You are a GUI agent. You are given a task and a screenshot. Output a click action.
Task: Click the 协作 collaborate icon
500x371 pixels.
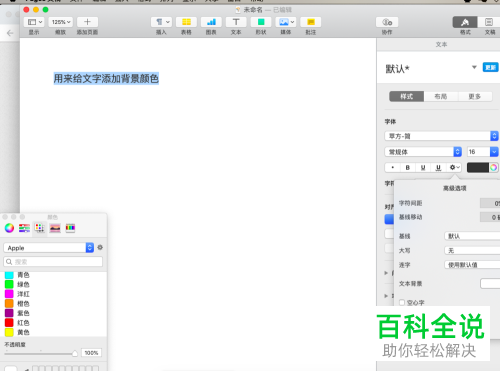pos(387,22)
